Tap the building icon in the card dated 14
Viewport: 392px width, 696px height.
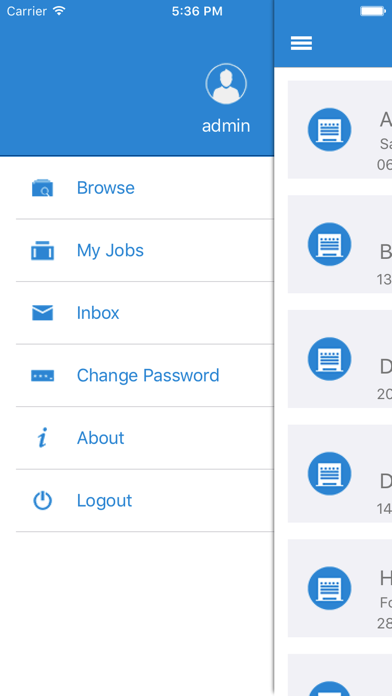pyautogui.click(x=329, y=474)
